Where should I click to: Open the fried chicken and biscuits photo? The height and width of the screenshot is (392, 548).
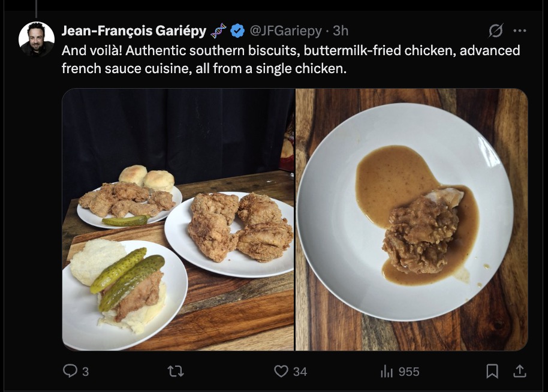pyautogui.click(x=178, y=219)
